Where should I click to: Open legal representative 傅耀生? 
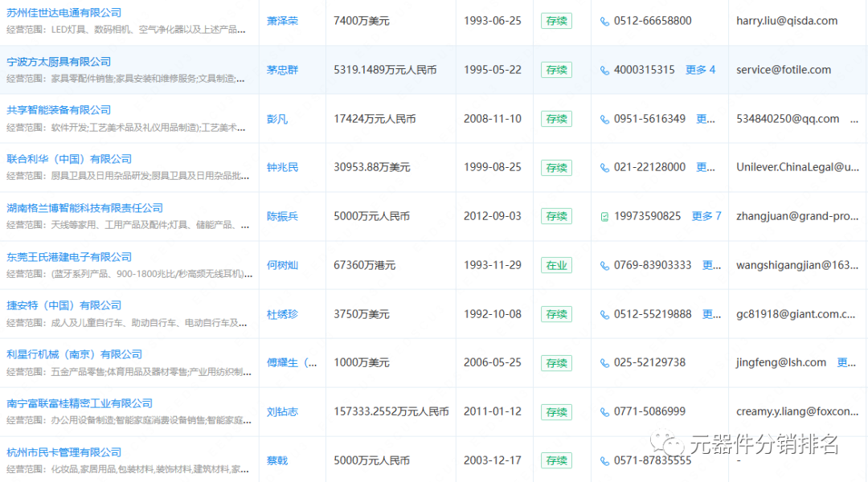pyautogui.click(x=292, y=362)
